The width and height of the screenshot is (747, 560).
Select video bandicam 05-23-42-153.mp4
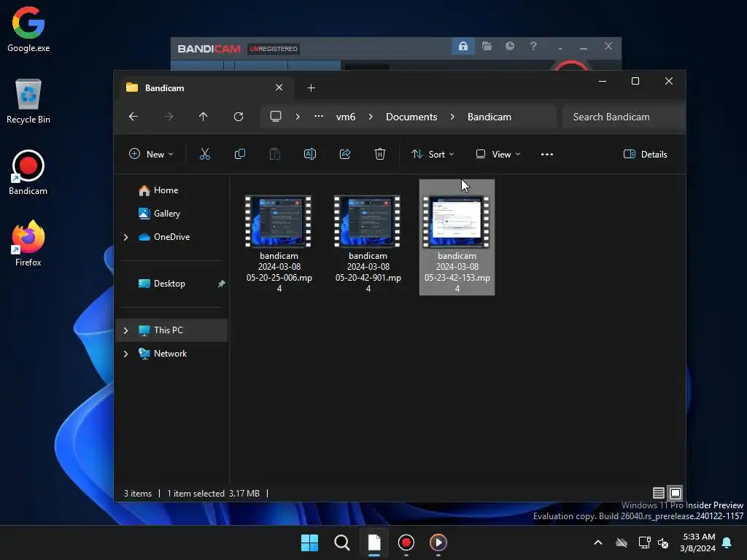[457, 237]
